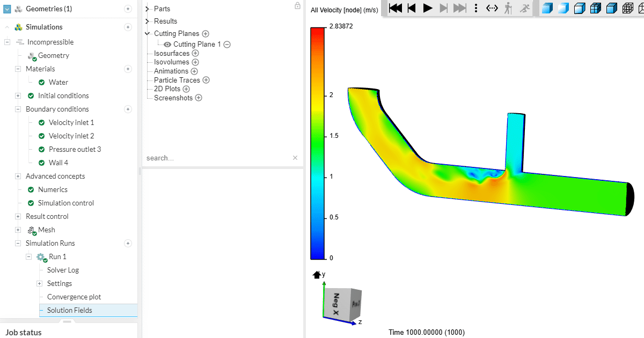Open the Solver Log

click(x=63, y=270)
